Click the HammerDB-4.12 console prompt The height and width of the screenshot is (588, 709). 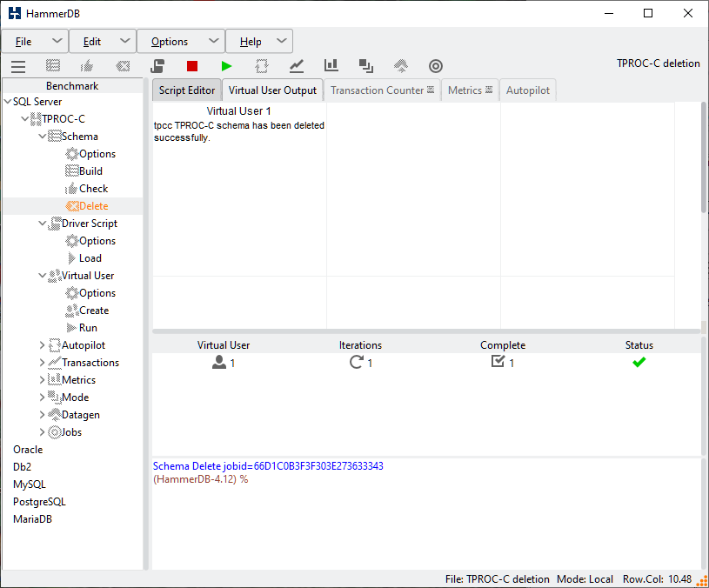coord(200,479)
